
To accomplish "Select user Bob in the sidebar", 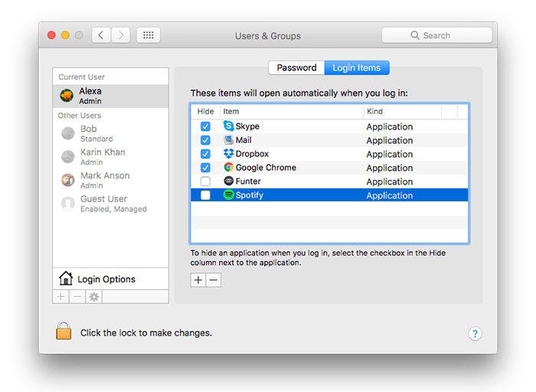I will point(110,133).
